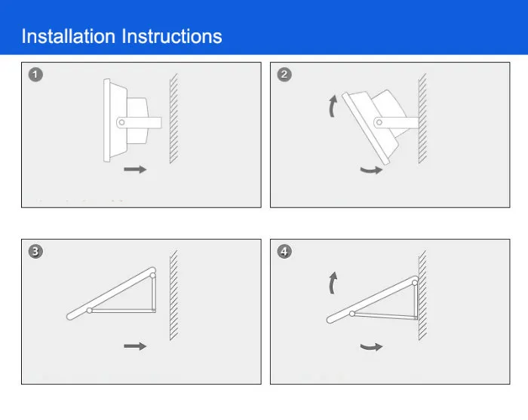
Task: Click the bracket pivot screw in panel 1
Action: click(x=121, y=122)
